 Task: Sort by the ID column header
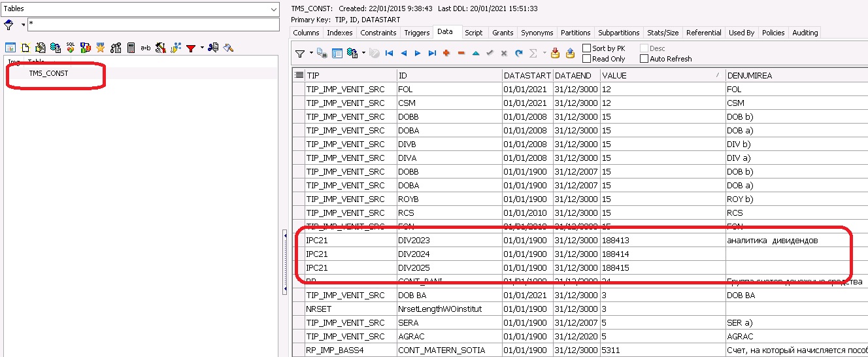(x=449, y=75)
